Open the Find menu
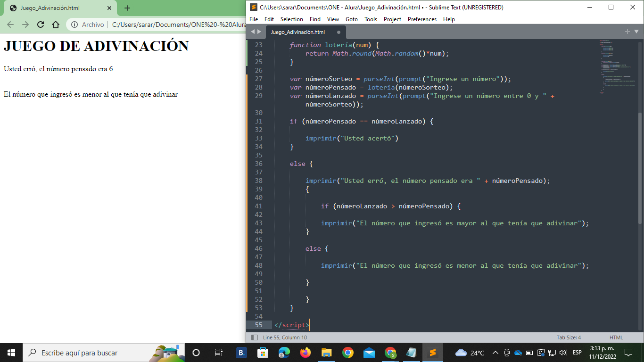The width and height of the screenshot is (644, 362). click(315, 19)
